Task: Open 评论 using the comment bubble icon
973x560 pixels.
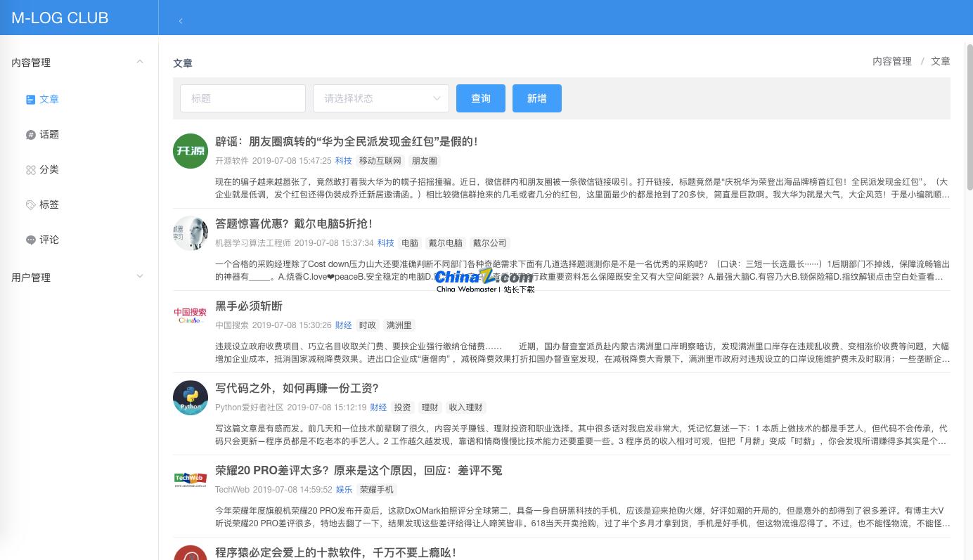Action: click(30, 240)
